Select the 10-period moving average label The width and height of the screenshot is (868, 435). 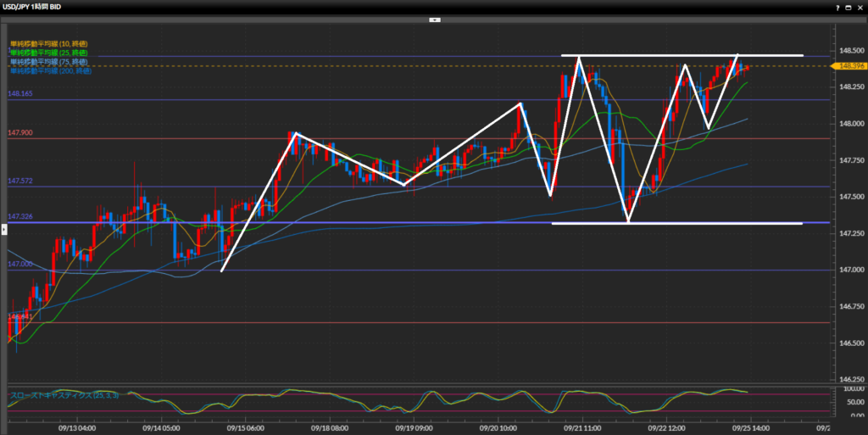[x=48, y=43]
